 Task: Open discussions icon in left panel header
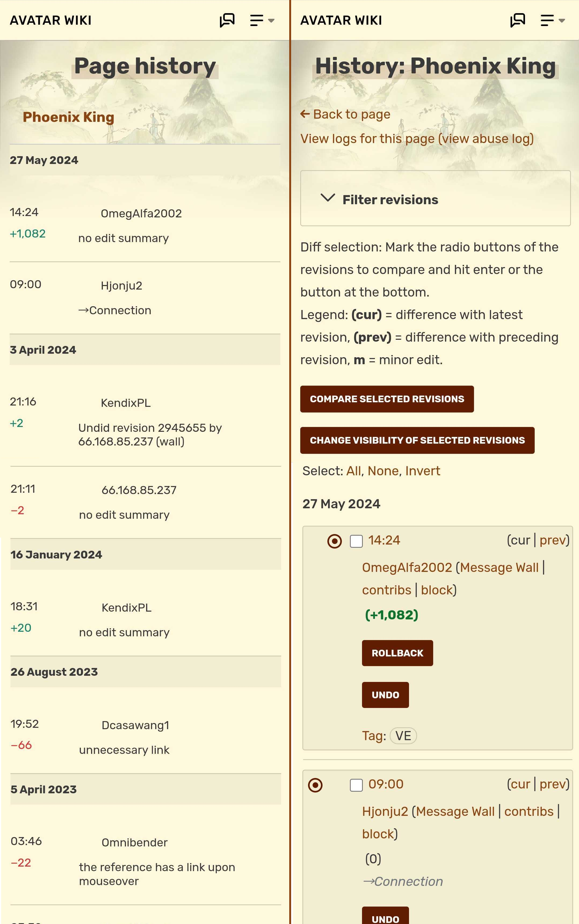point(227,20)
